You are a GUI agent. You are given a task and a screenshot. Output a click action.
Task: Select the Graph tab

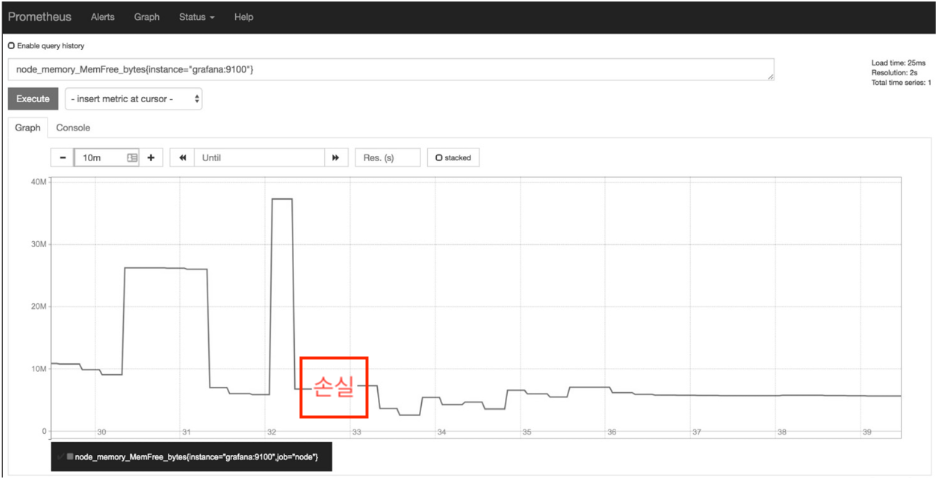27,128
